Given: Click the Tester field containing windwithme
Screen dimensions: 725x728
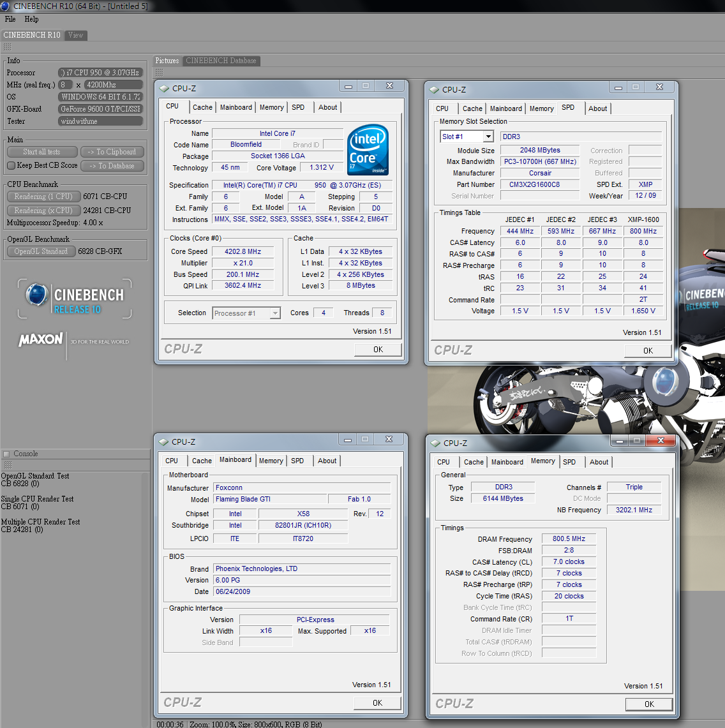Looking at the screenshot, I should point(100,121).
